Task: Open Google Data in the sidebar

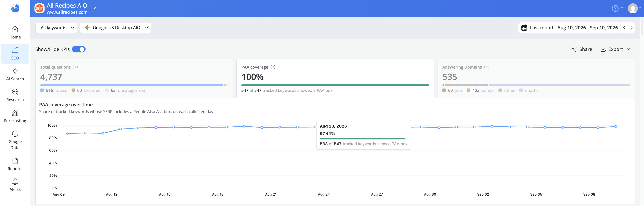Action: tap(15, 140)
